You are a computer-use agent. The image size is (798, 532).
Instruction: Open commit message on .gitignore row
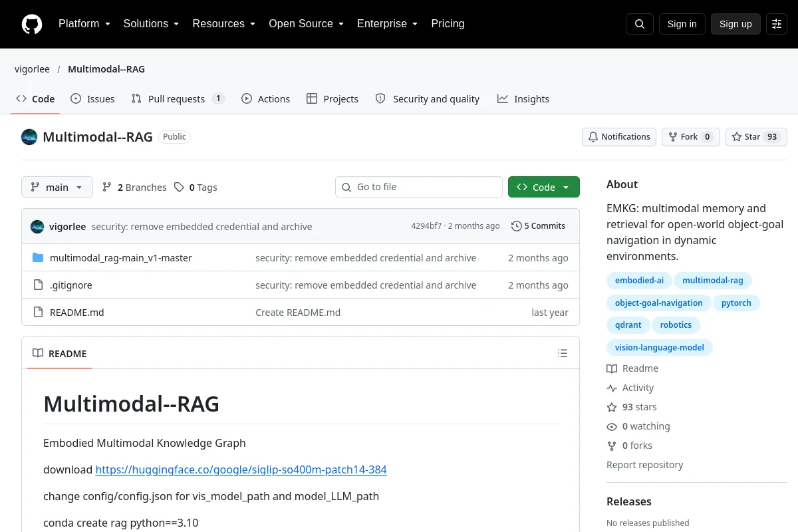click(366, 285)
